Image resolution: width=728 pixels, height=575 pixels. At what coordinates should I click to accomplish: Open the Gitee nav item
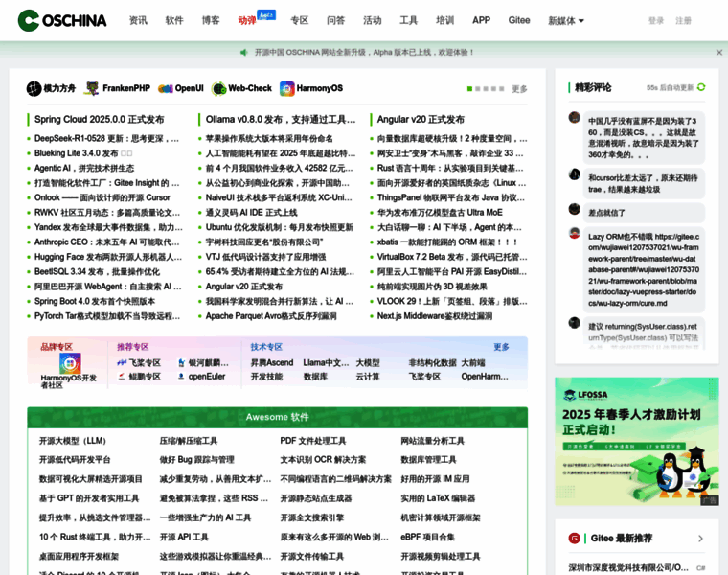point(519,20)
